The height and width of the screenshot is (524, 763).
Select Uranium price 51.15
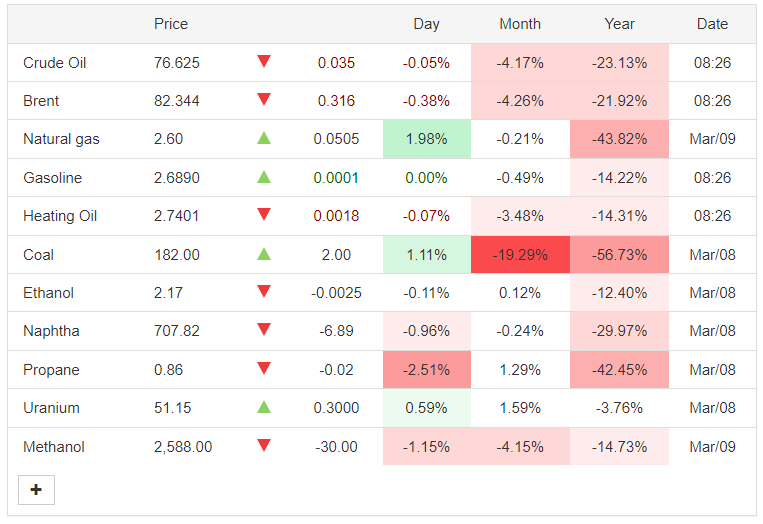172,408
